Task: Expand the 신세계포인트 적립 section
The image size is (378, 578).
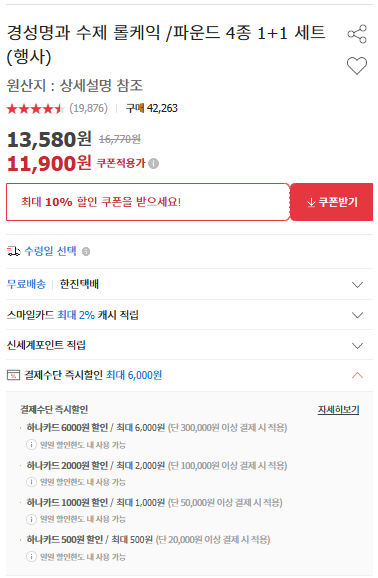Action: 190,345
